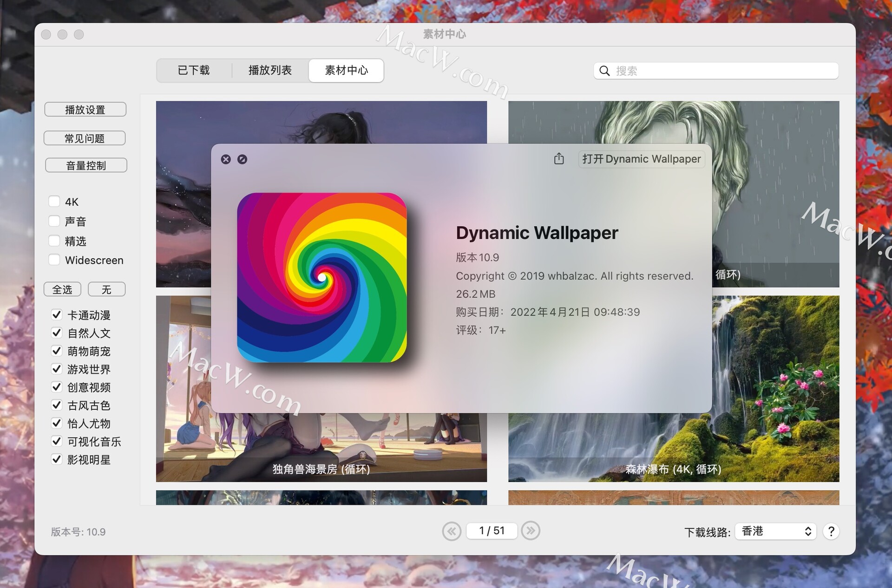The image size is (892, 588).
Task: Click the question mark help button
Action: click(831, 531)
